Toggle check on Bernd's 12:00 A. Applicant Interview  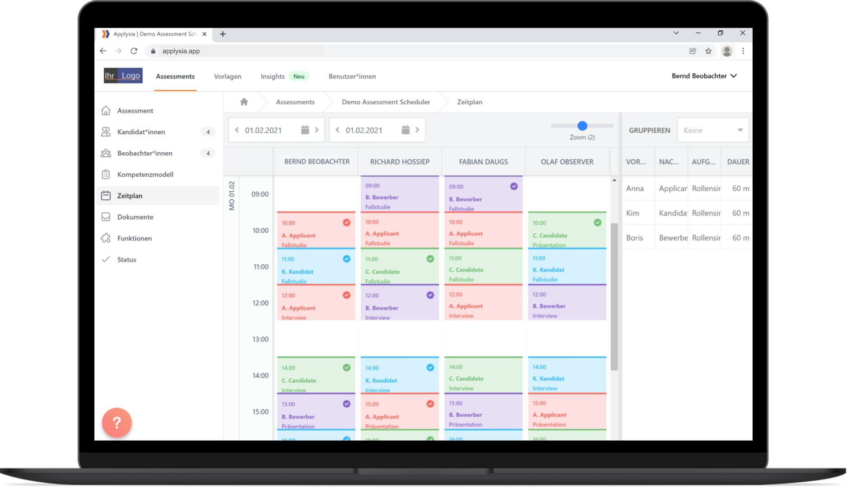tap(347, 295)
